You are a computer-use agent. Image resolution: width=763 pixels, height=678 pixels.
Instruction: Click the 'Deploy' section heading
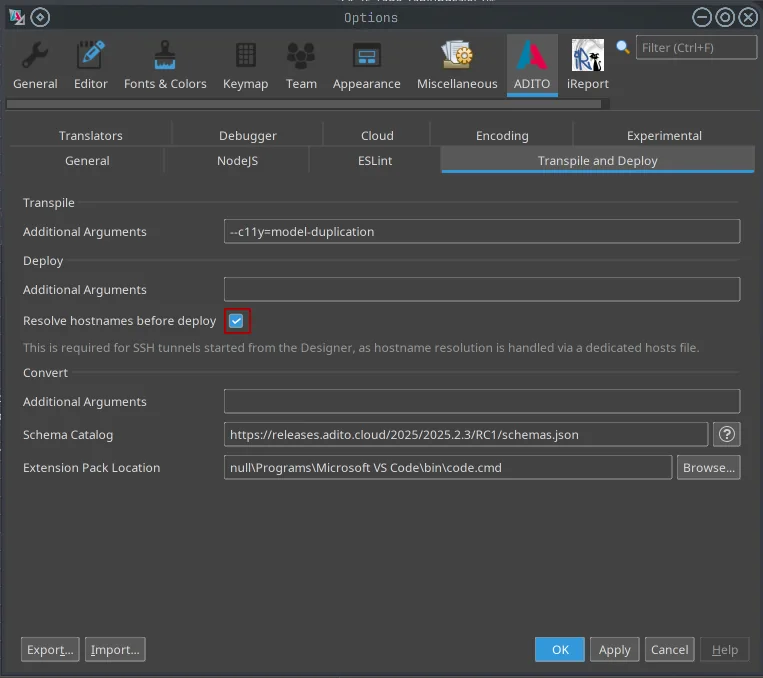tap(43, 261)
